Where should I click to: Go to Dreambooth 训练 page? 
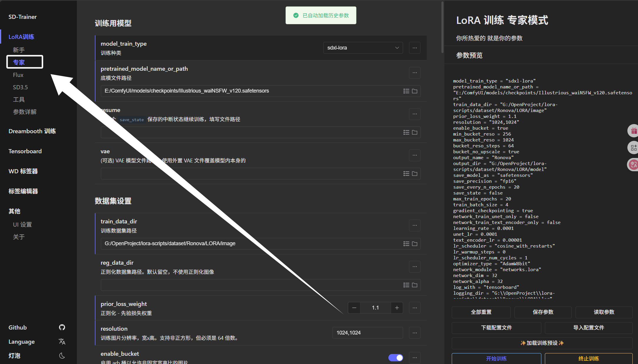coord(32,131)
